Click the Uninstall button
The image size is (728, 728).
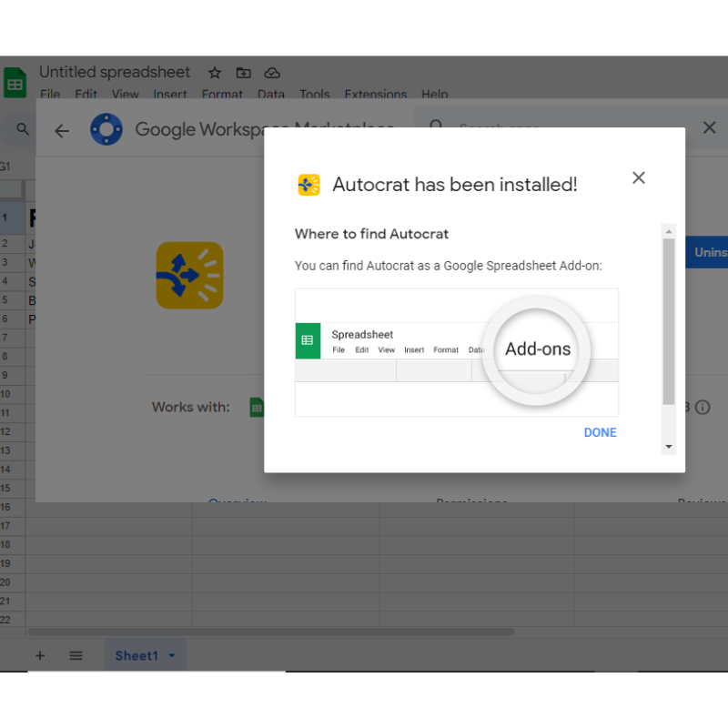pyautogui.click(x=707, y=252)
